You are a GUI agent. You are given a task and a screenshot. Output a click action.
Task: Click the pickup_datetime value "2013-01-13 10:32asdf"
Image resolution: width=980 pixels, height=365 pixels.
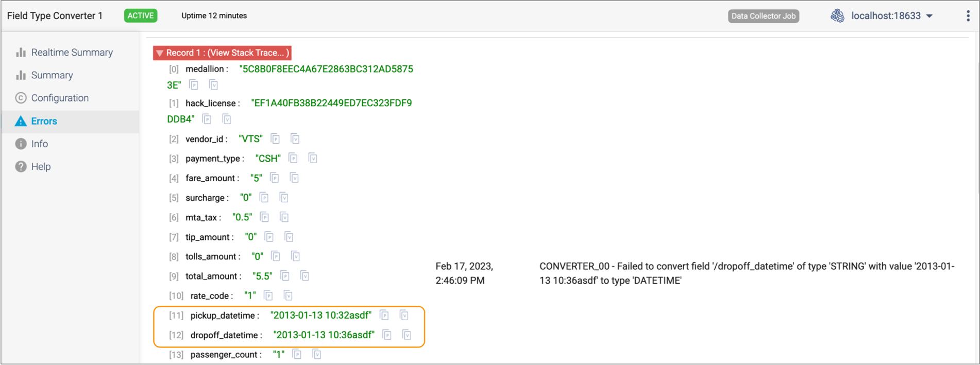coord(321,316)
